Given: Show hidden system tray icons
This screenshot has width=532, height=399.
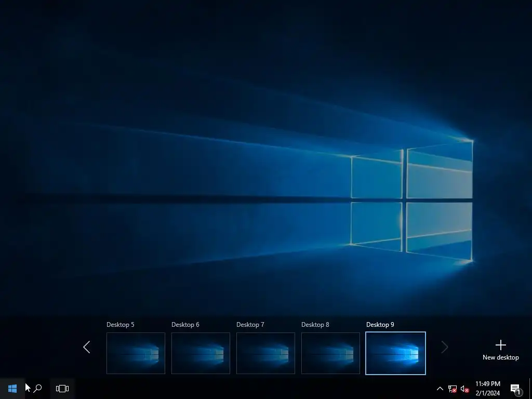Looking at the screenshot, I should (x=440, y=389).
